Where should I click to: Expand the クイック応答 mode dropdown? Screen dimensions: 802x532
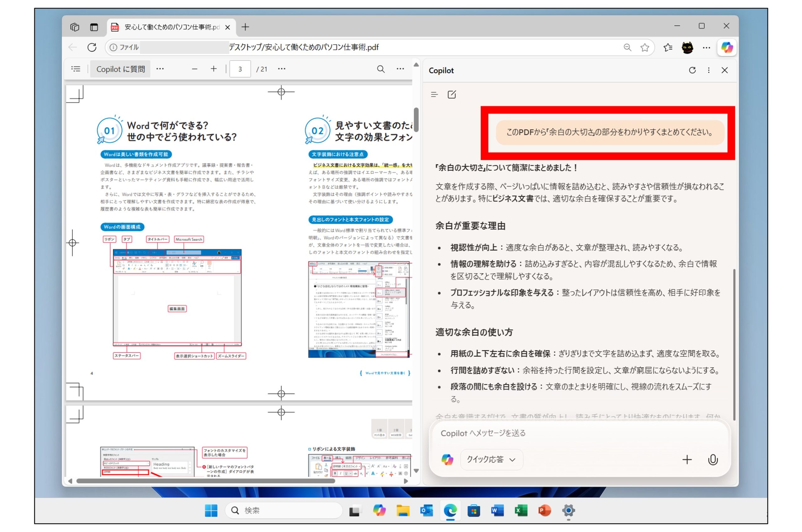[492, 459]
